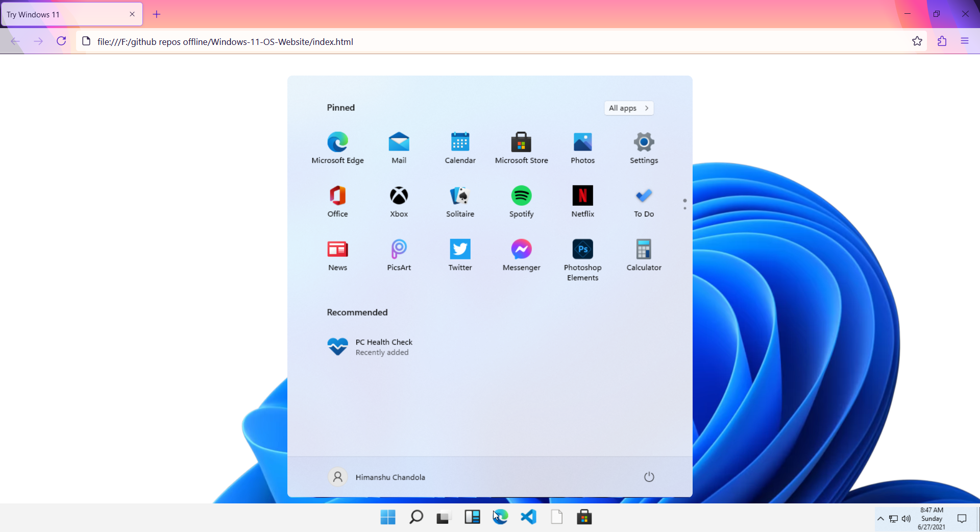
Task: Open Microsoft Edge from pinned apps
Action: pyautogui.click(x=337, y=148)
